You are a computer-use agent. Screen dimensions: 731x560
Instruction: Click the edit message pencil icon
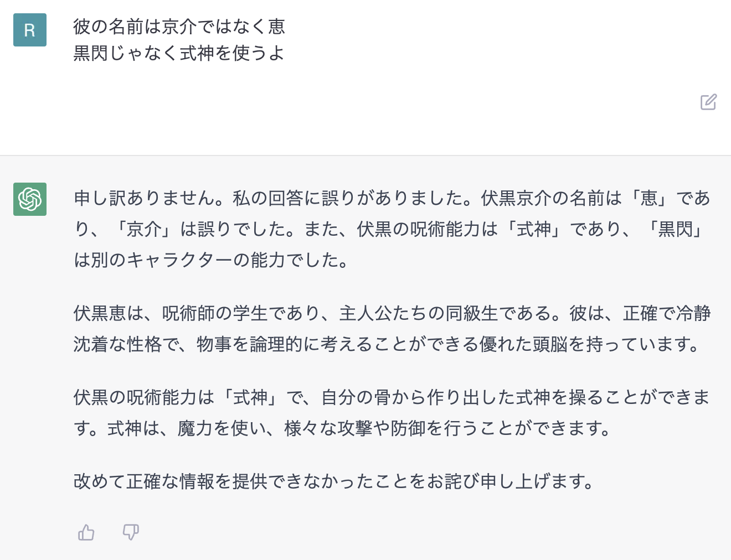pos(708,102)
